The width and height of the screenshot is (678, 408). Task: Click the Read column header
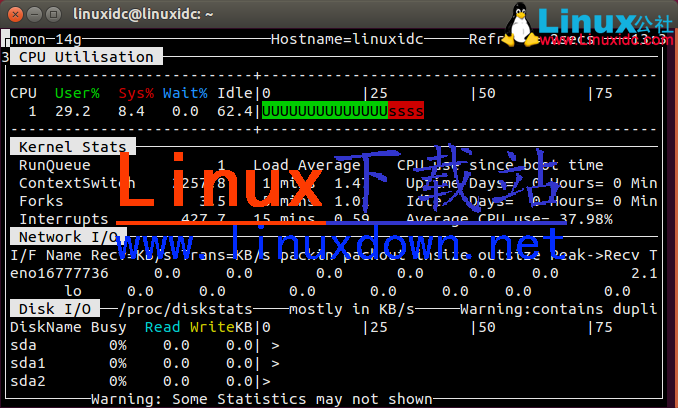(x=163, y=327)
